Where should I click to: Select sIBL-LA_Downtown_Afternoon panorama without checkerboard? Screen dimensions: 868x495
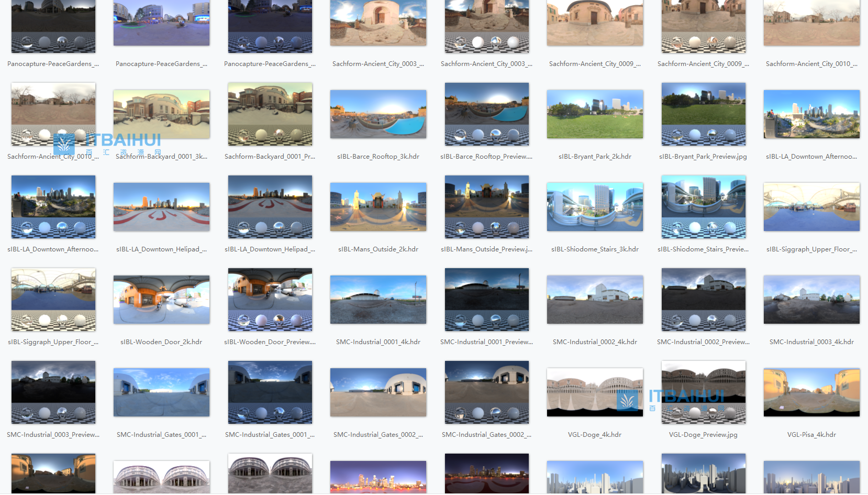(811, 114)
